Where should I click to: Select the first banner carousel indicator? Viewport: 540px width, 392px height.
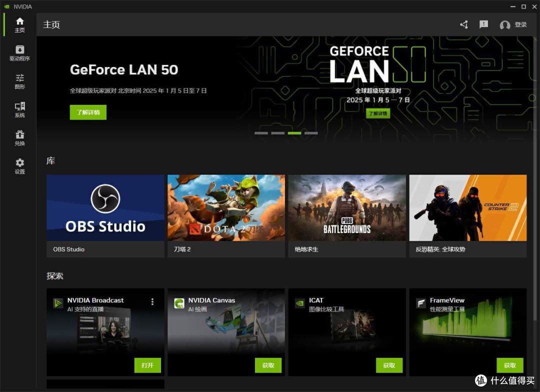click(261, 133)
